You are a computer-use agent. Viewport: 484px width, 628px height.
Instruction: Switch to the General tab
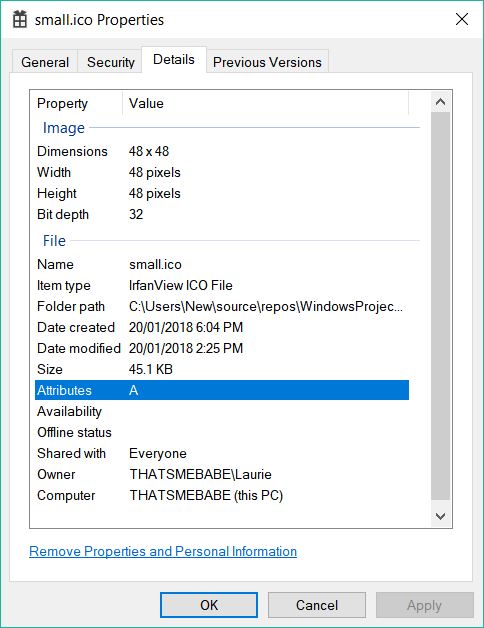45,62
